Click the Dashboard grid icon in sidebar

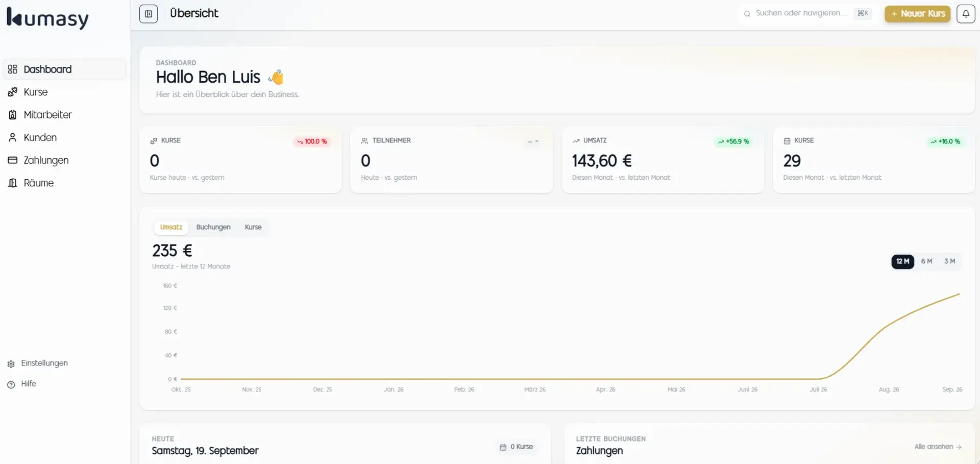tap(13, 69)
